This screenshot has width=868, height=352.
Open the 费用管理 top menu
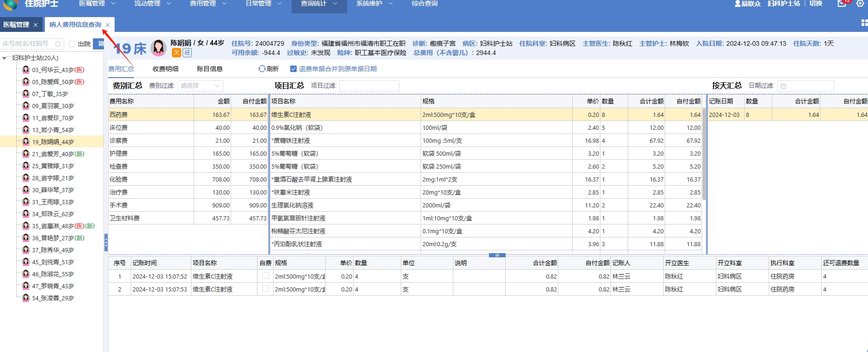208,4
